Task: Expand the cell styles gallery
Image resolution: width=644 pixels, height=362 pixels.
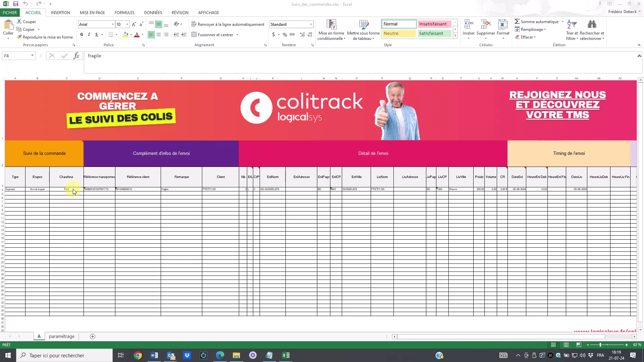Action: (x=455, y=36)
